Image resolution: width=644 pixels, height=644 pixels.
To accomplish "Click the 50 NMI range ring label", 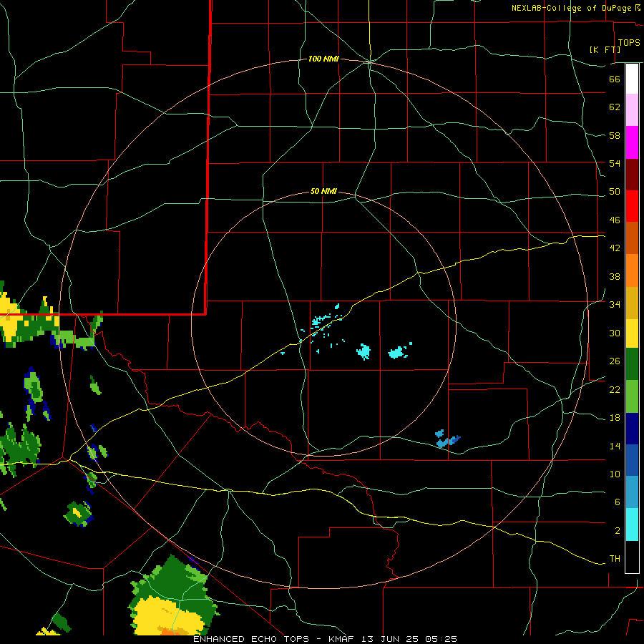I will pos(323,191).
